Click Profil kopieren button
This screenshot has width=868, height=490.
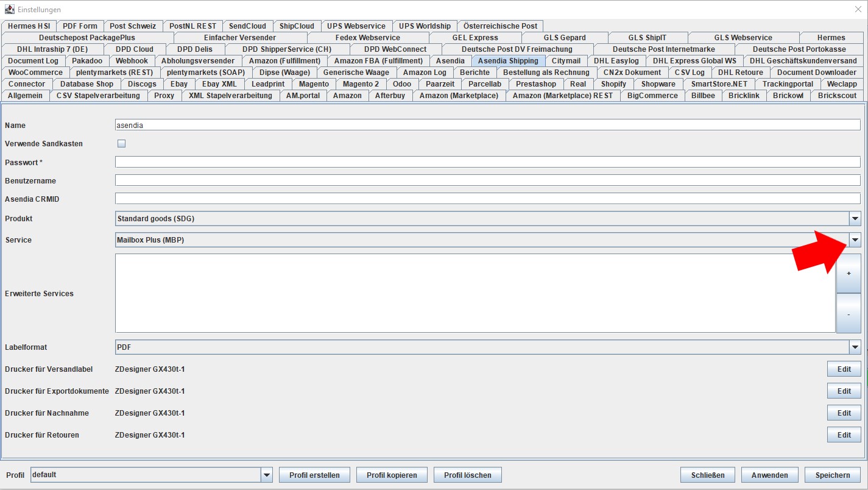392,475
